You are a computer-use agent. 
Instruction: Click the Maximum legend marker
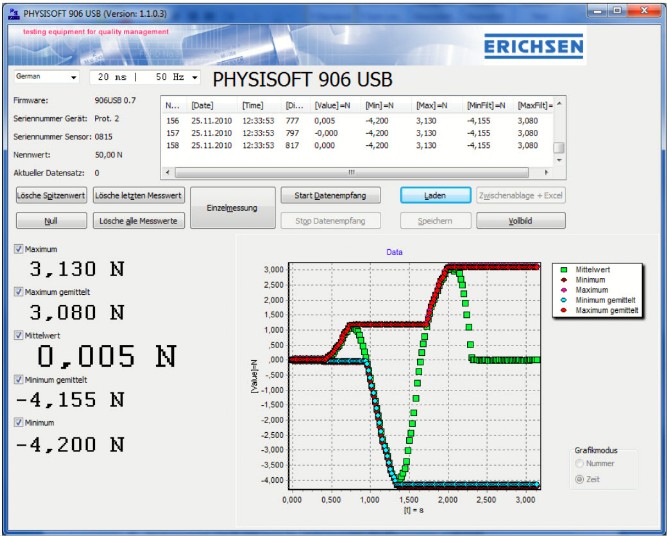tap(564, 290)
